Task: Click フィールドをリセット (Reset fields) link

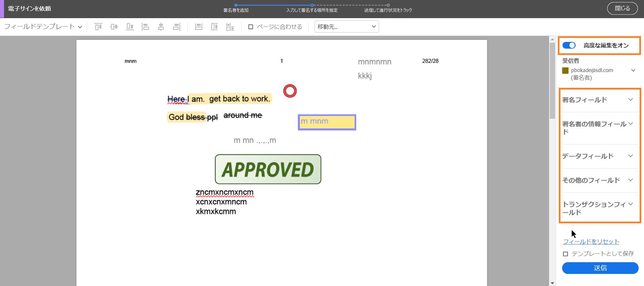Action: (591, 241)
